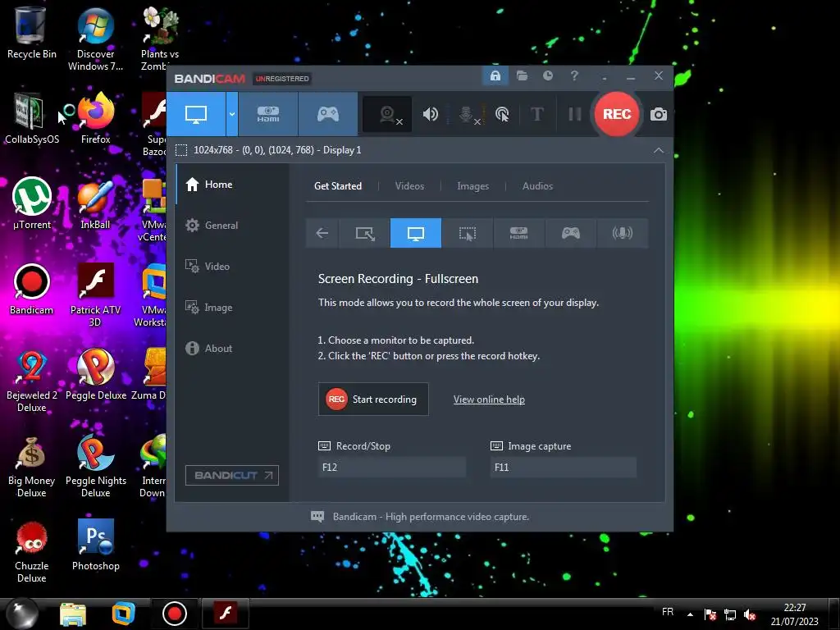Click the big red REC button
The image size is (840, 630).
(617, 114)
